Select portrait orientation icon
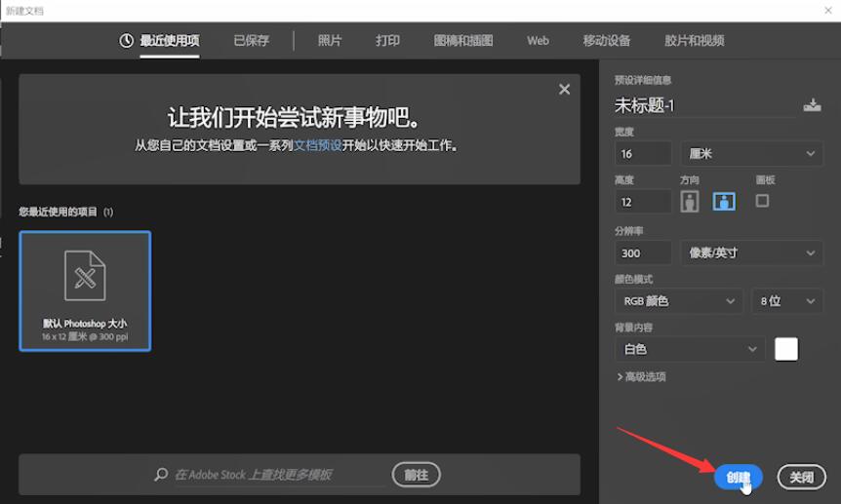Image resolution: width=841 pixels, height=504 pixels. 690,202
